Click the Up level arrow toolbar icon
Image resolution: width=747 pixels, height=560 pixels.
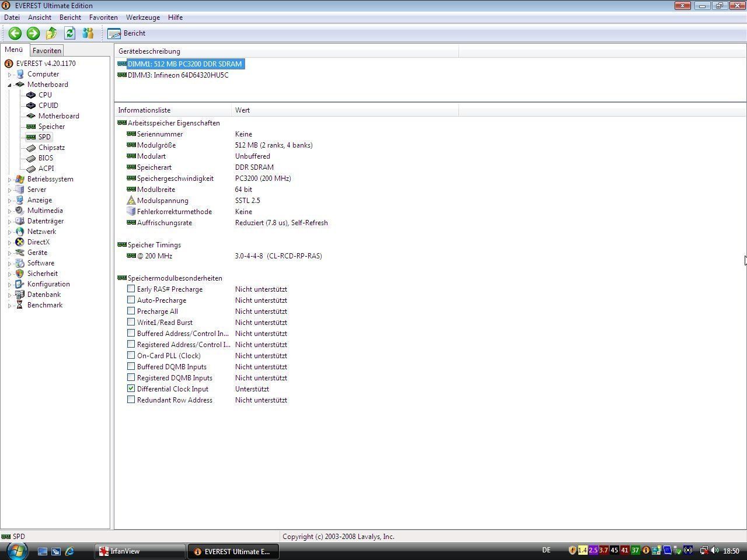[51, 33]
